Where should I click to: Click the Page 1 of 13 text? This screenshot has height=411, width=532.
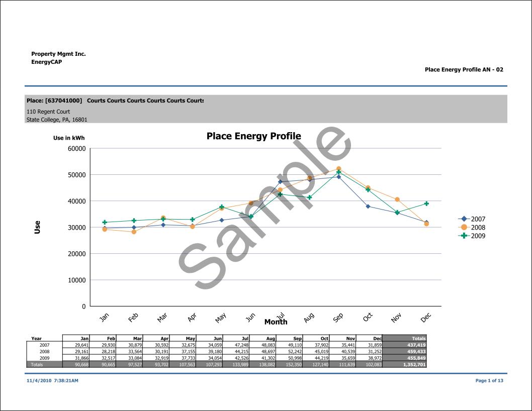point(489,381)
